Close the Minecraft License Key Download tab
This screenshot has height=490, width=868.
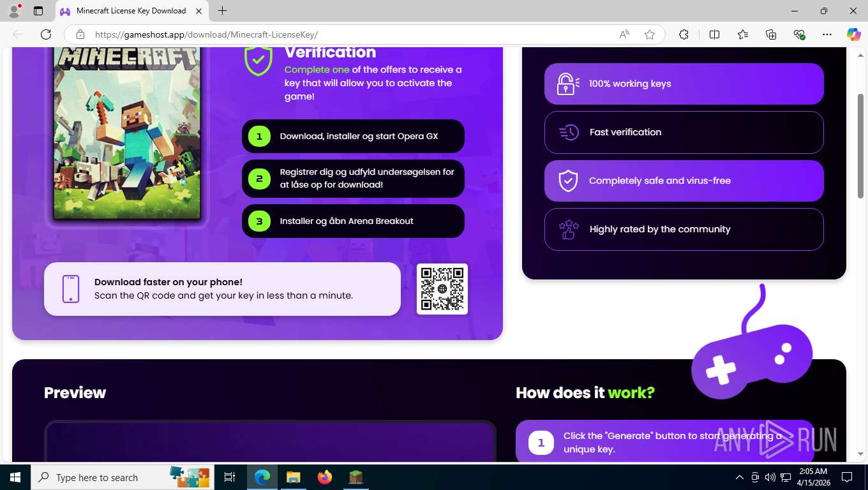(x=198, y=11)
